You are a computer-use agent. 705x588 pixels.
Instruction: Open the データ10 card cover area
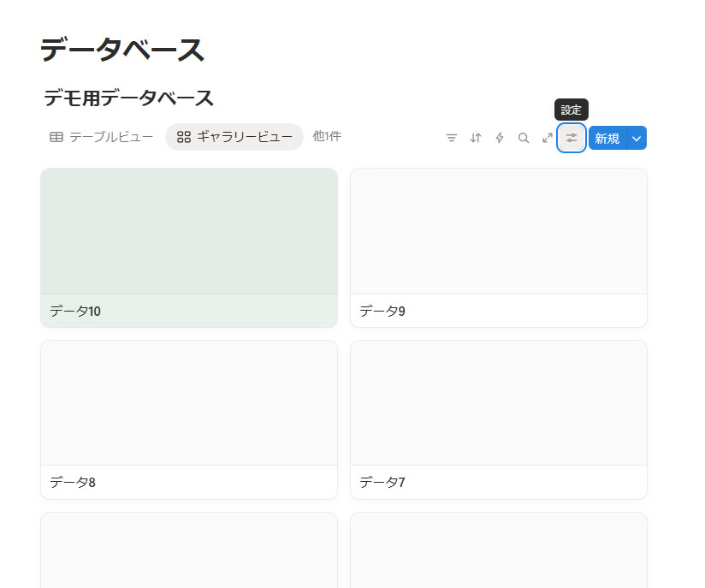189,231
